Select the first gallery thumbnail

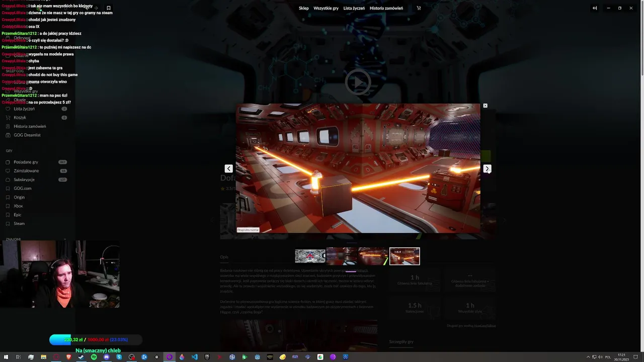click(310, 256)
